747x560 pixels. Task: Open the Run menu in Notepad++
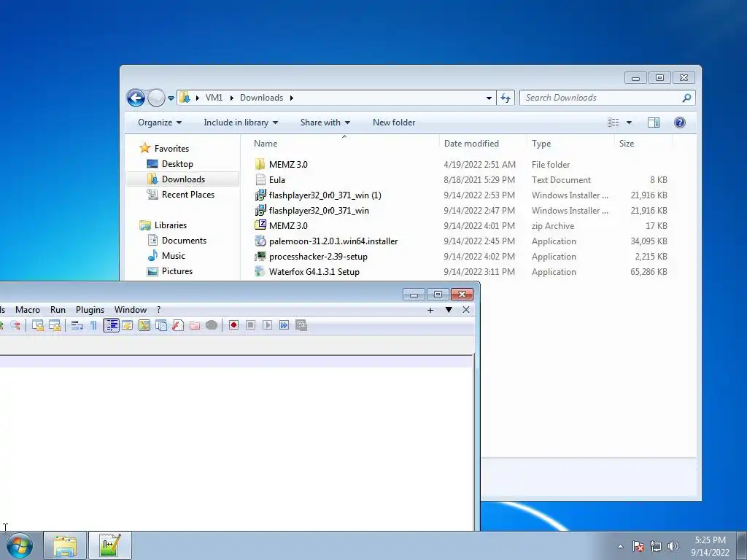tap(58, 309)
